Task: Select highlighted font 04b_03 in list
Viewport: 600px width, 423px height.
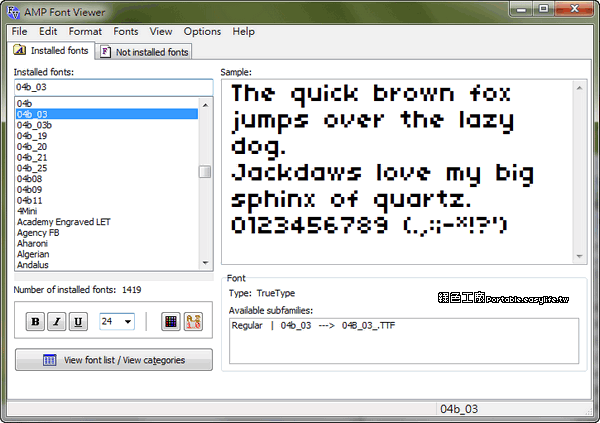Action: [x=107, y=114]
